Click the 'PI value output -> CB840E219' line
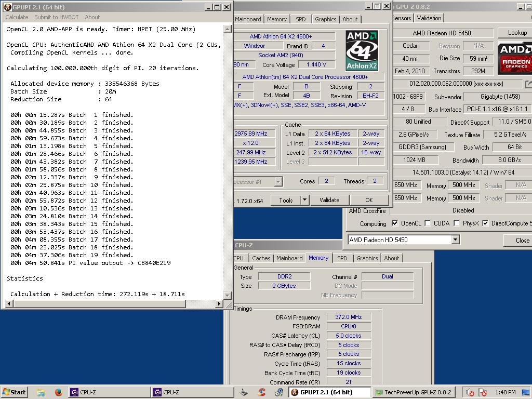This screenshot has height=399, width=532. (90, 263)
